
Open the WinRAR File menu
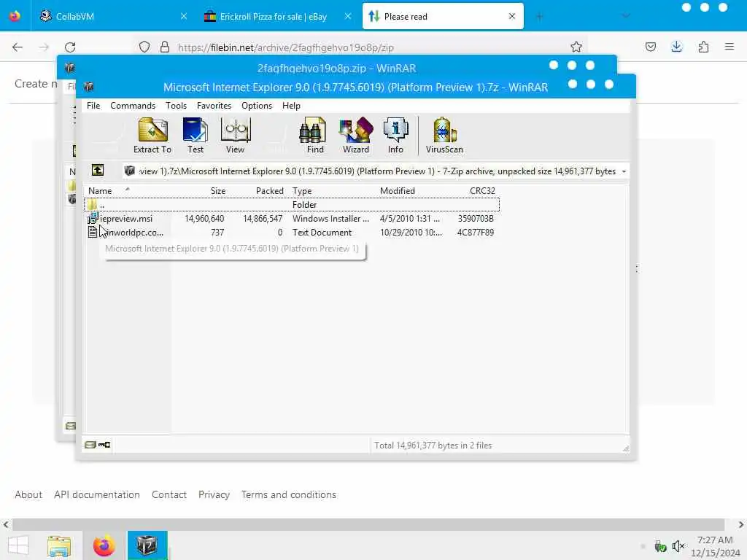[93, 106]
